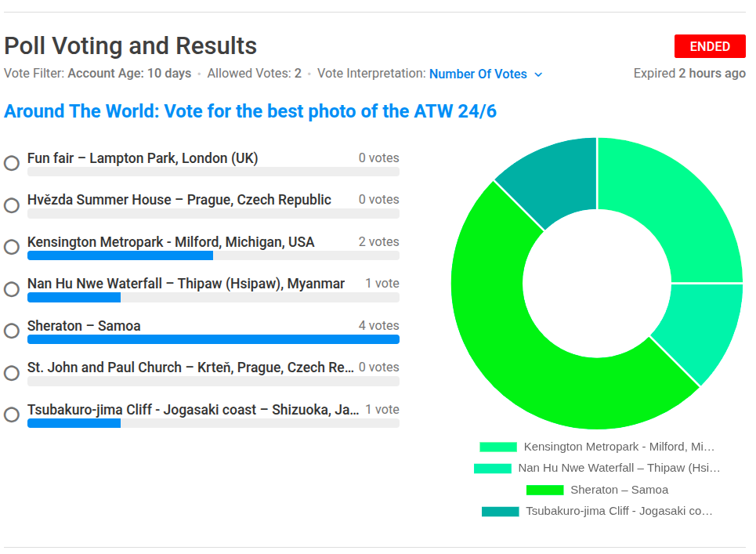Toggle Kensington Metropark legend color swatch
The height and width of the screenshot is (554, 756).
498,447
